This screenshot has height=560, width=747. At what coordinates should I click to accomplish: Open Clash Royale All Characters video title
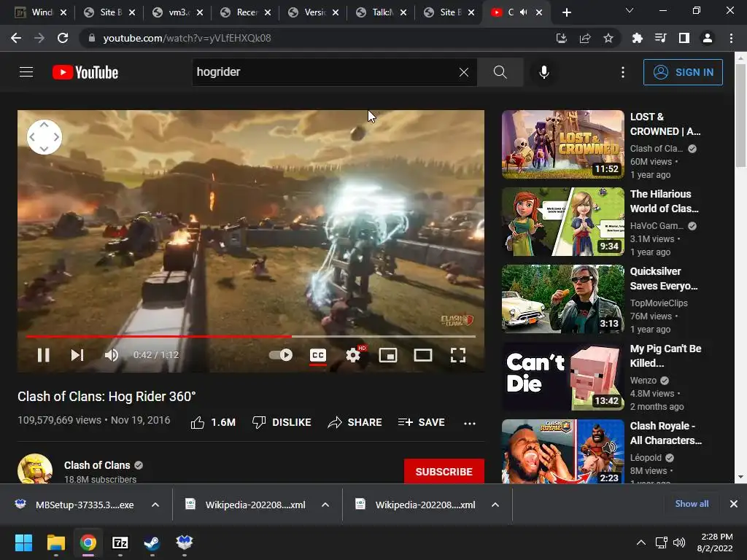point(665,433)
